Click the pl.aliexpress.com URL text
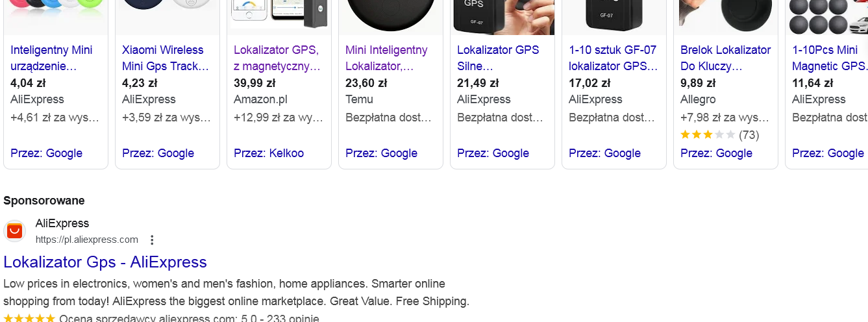 pyautogui.click(x=87, y=240)
